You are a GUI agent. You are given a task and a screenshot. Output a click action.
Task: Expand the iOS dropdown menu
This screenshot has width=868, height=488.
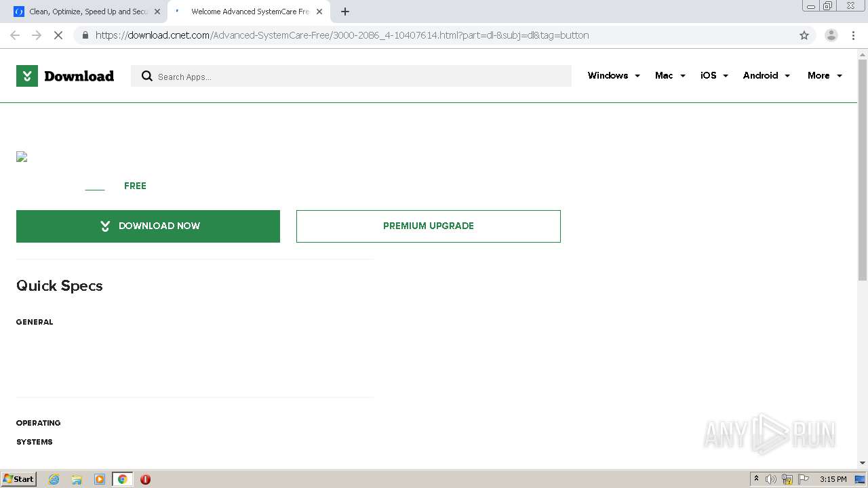pos(714,75)
